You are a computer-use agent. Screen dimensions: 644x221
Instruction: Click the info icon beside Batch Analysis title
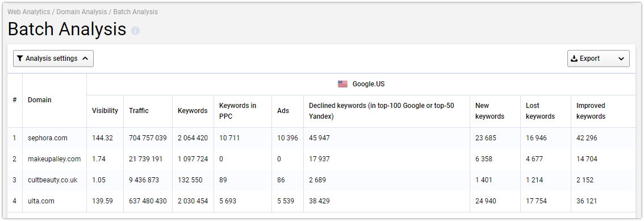tap(136, 31)
